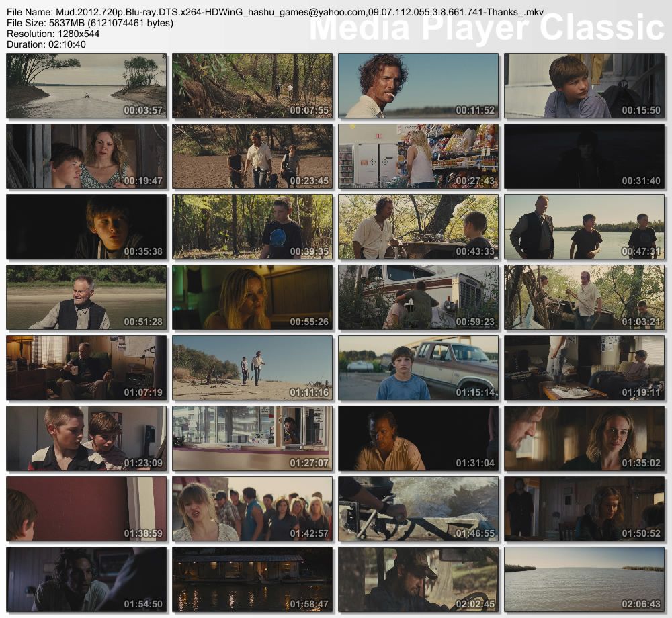This screenshot has height=618, width=672.
Task: Open the pickup truck frame 01:15:14
Action: (x=418, y=368)
